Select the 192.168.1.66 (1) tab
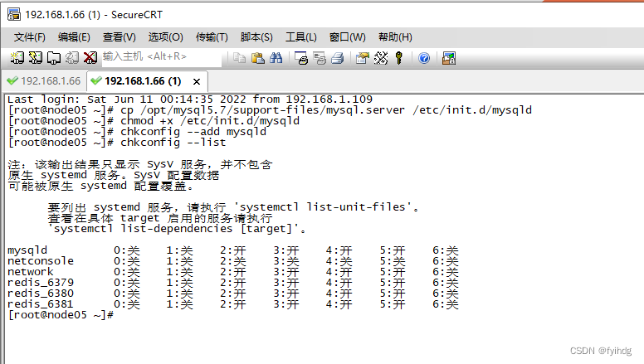The width and height of the screenshot is (644, 364). point(143,81)
